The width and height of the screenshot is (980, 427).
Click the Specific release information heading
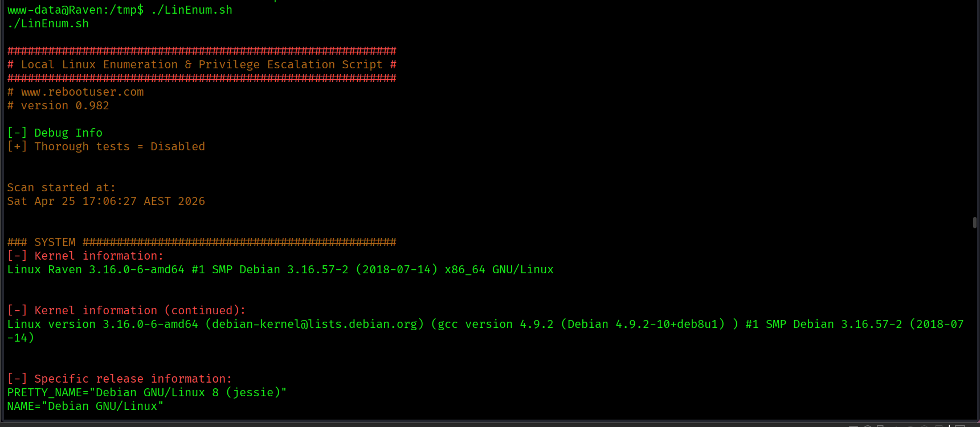pos(133,379)
